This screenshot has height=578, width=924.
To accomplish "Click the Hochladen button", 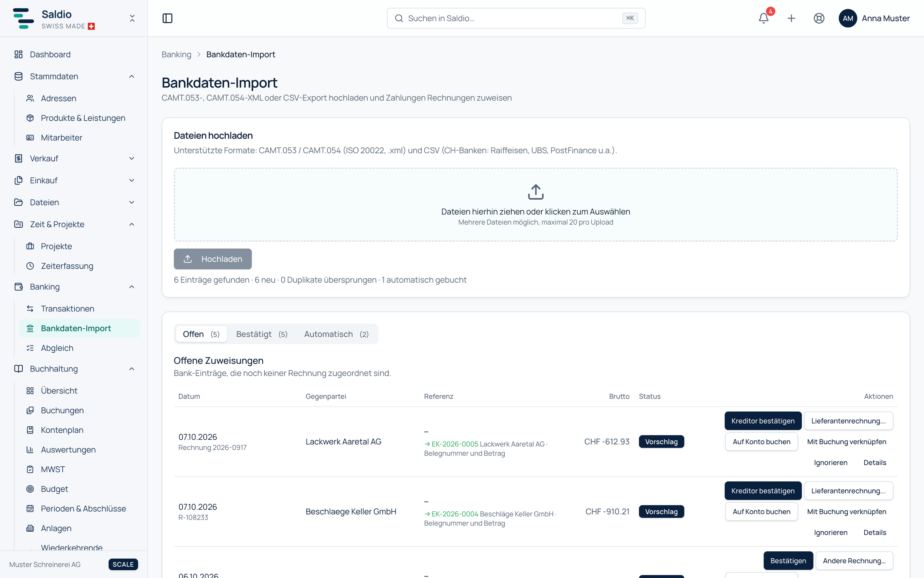I will click(x=213, y=259).
